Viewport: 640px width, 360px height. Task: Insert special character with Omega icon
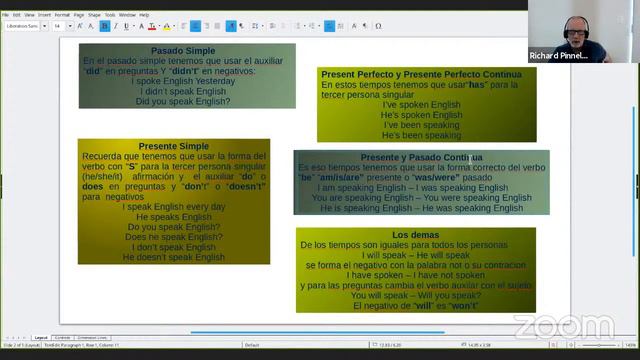(378, 26)
